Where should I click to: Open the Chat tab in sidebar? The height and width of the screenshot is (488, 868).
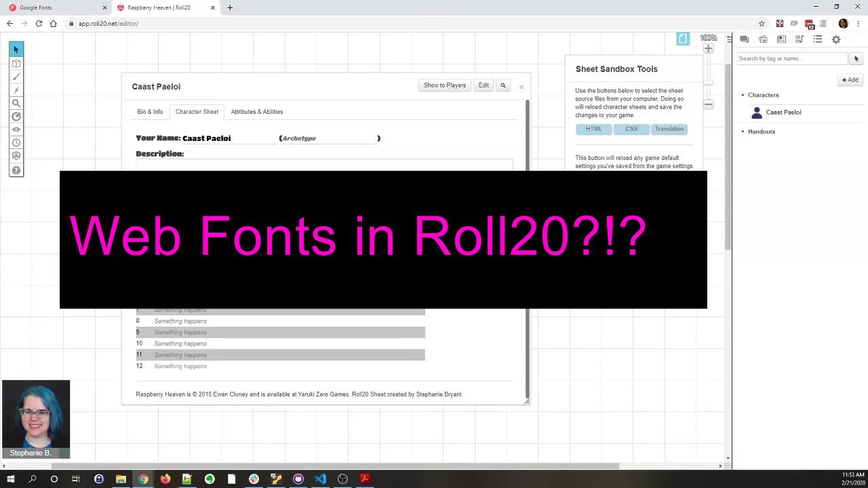[744, 39]
